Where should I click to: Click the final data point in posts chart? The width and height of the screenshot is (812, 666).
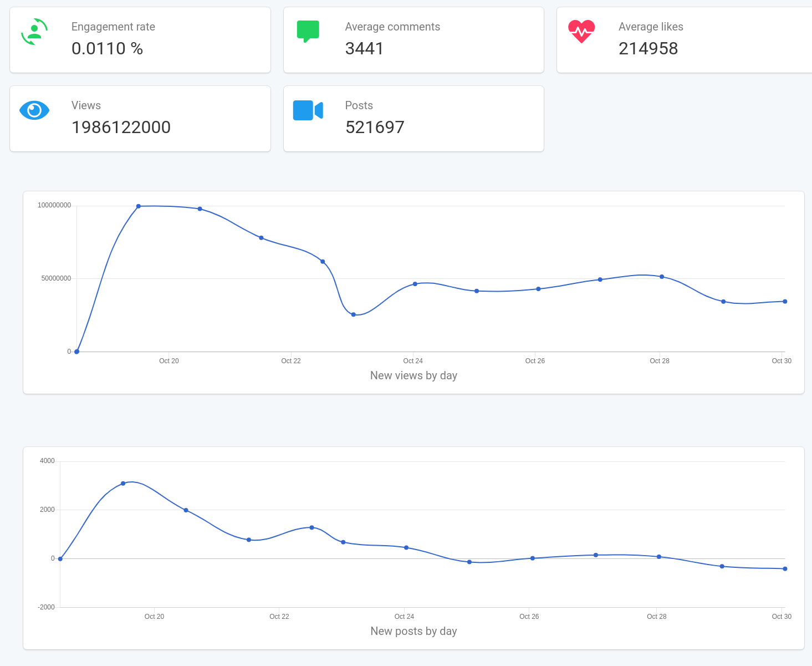(x=785, y=569)
